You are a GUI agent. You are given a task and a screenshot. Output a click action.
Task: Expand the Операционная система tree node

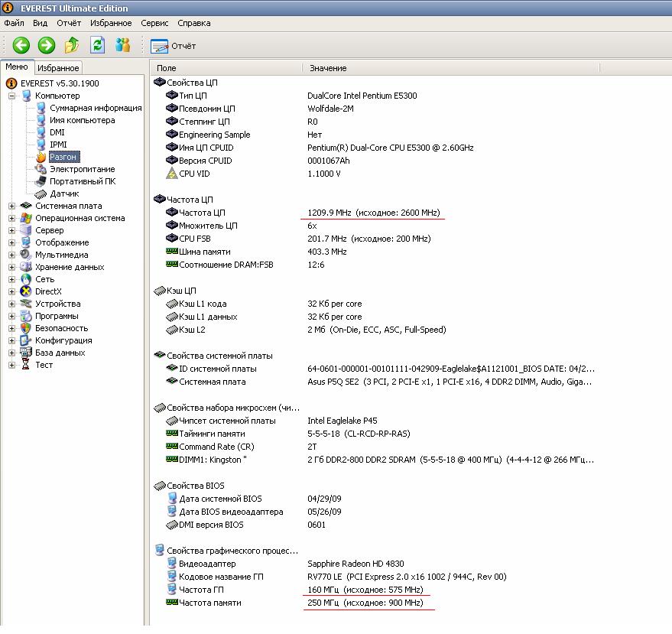[12, 218]
